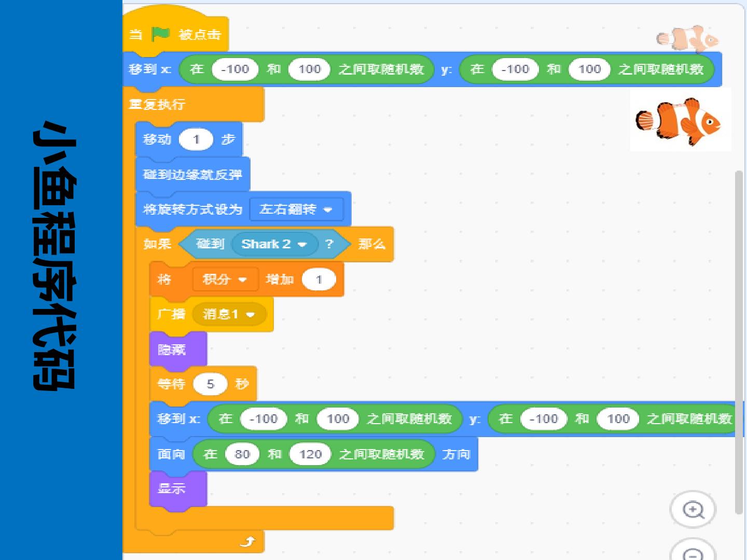Click the wait seconds field showing 5
The image size is (747, 560).
click(210, 384)
